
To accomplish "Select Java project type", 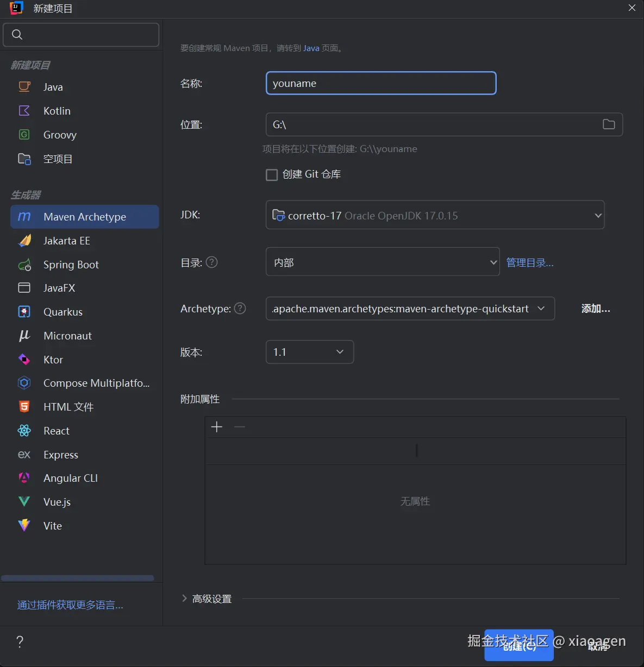I will (84, 87).
